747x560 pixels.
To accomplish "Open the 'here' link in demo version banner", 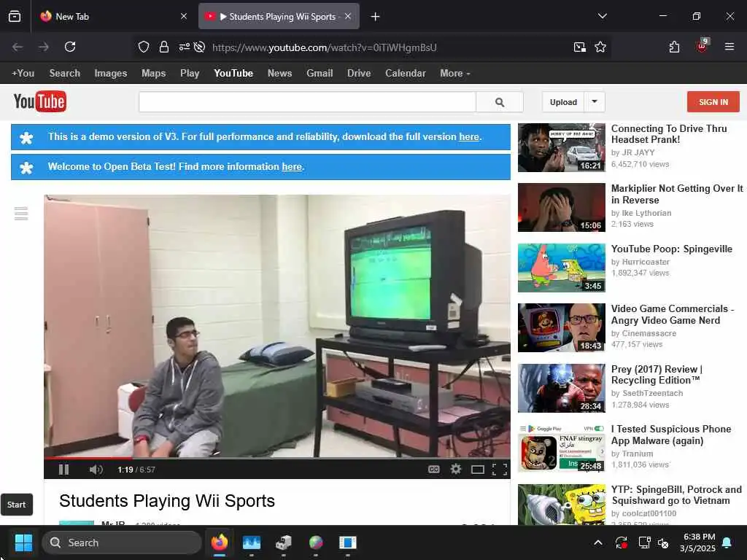I will (x=469, y=136).
